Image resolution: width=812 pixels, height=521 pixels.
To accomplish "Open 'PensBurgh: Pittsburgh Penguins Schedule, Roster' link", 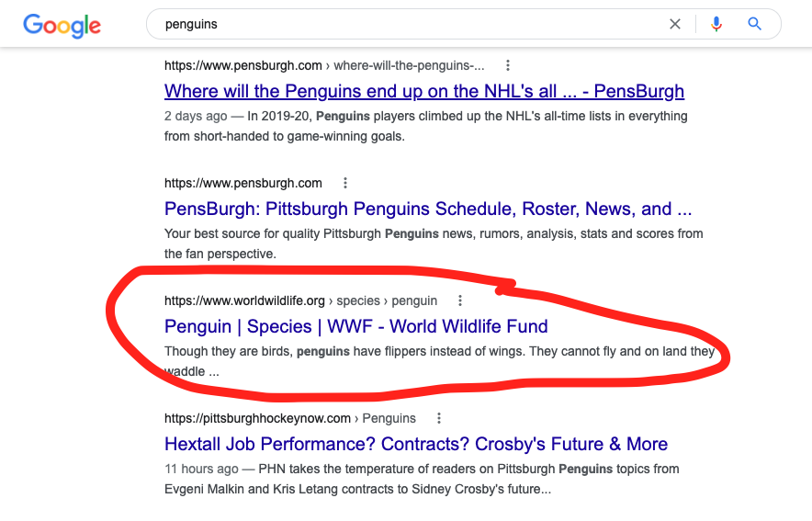I will coord(427,209).
